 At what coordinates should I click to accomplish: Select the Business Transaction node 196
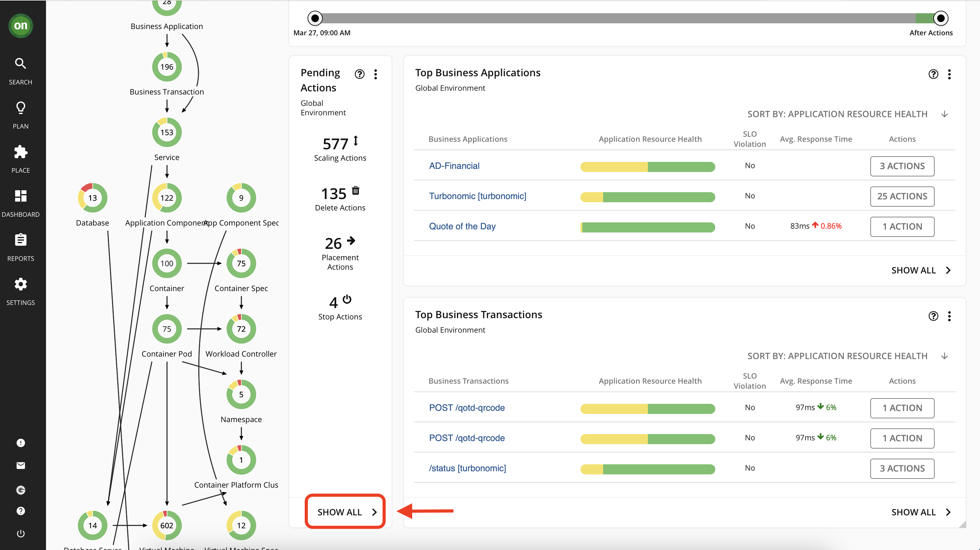point(167,67)
